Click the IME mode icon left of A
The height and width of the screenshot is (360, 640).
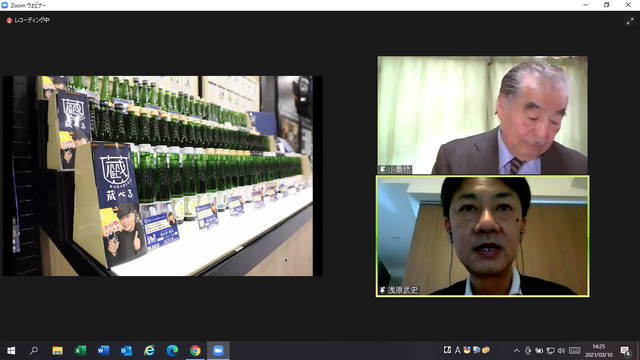pyautogui.click(x=447, y=350)
